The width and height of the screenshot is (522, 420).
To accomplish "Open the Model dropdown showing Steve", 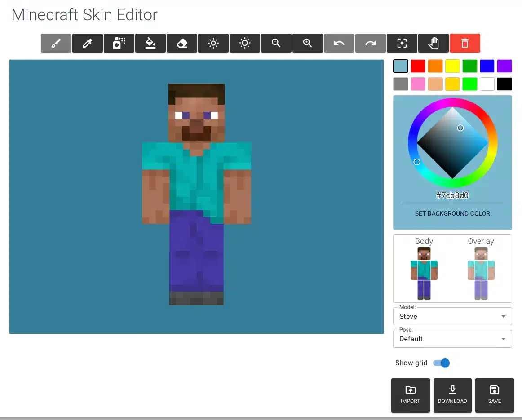I will [x=452, y=316].
